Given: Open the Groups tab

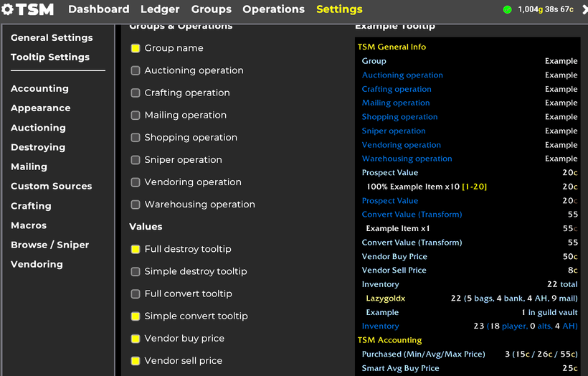Looking at the screenshot, I should click(211, 9).
